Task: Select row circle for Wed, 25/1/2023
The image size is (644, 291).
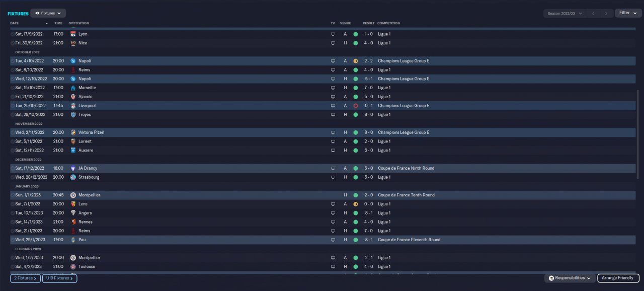Action: click(13, 240)
